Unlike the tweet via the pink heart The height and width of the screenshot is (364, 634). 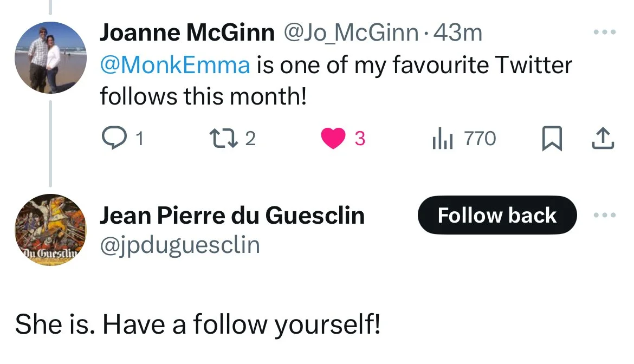click(333, 139)
